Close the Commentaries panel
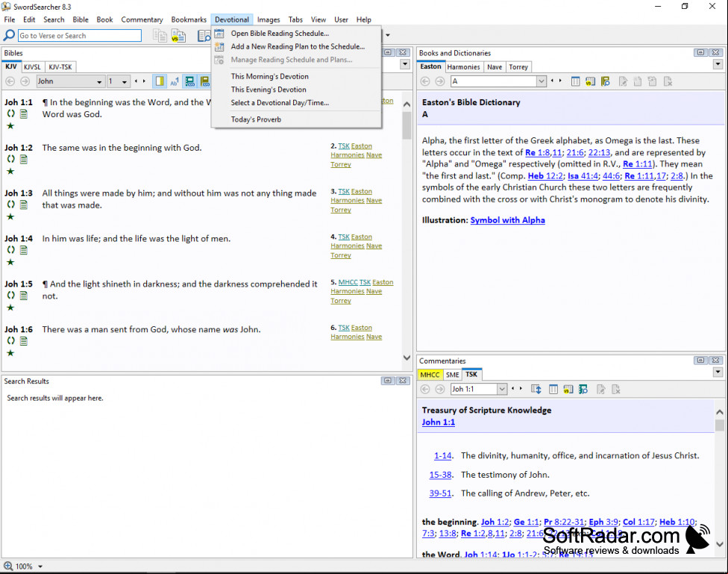Screen dimensions: 728x574 coord(716,361)
